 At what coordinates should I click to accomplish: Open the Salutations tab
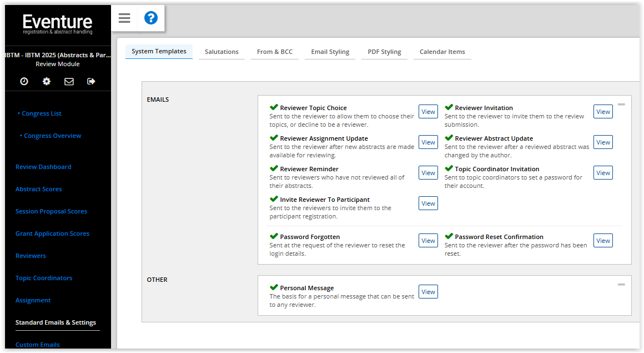click(x=222, y=52)
